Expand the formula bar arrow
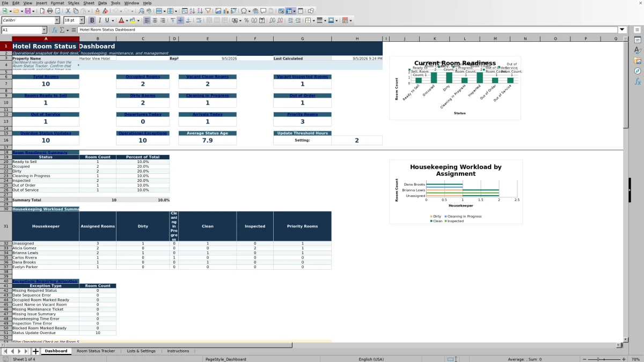 point(623,29)
